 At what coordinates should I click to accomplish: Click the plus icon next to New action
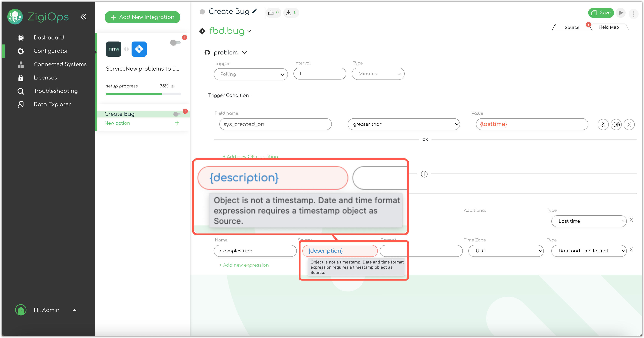coord(177,123)
